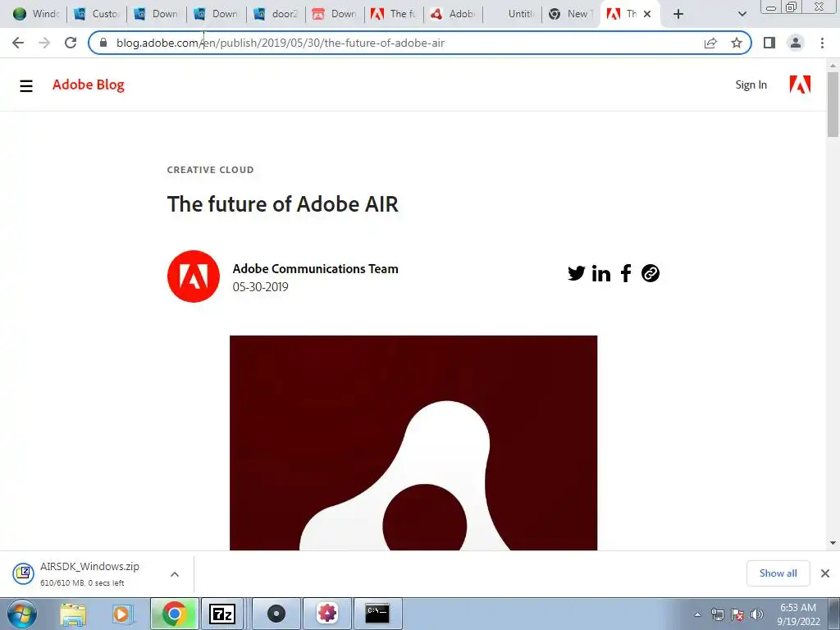840x630 pixels.
Task: Share this page using the share icon
Action: coord(710,43)
